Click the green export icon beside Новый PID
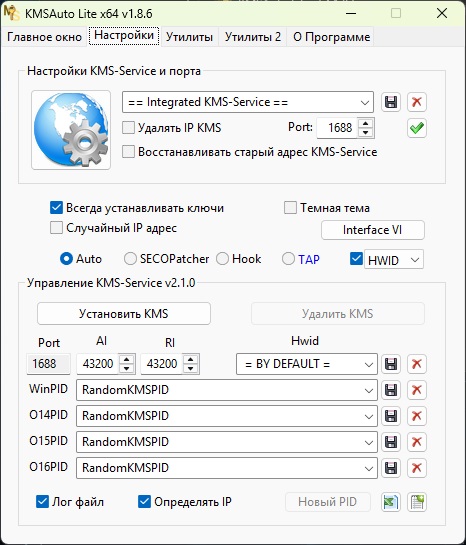 (x=391, y=502)
